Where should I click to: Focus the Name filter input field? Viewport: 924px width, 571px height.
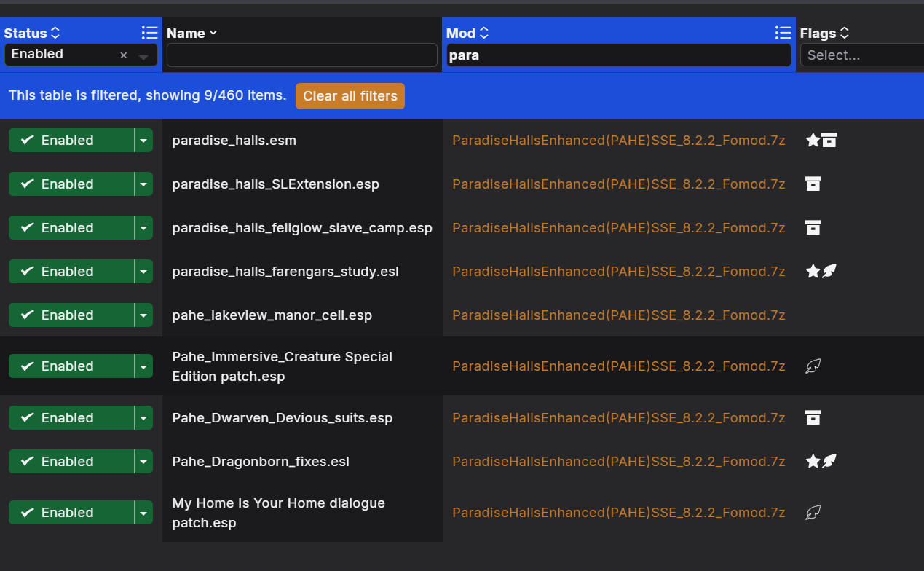pyautogui.click(x=302, y=55)
